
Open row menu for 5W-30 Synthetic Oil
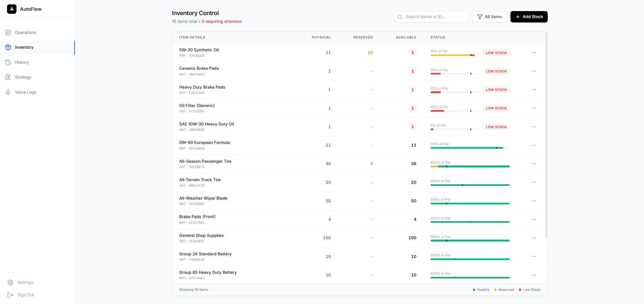pos(534,53)
